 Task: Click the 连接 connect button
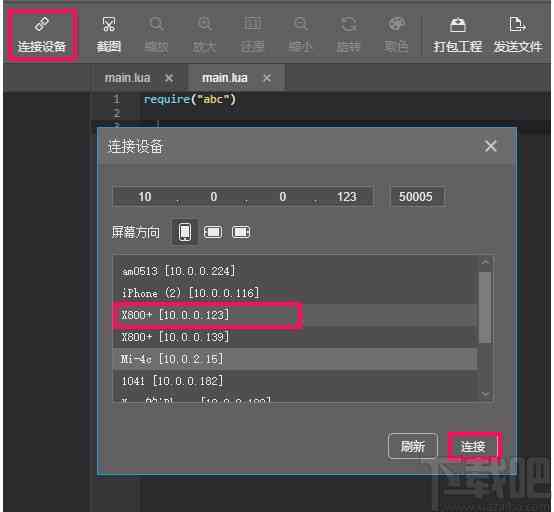point(473,446)
